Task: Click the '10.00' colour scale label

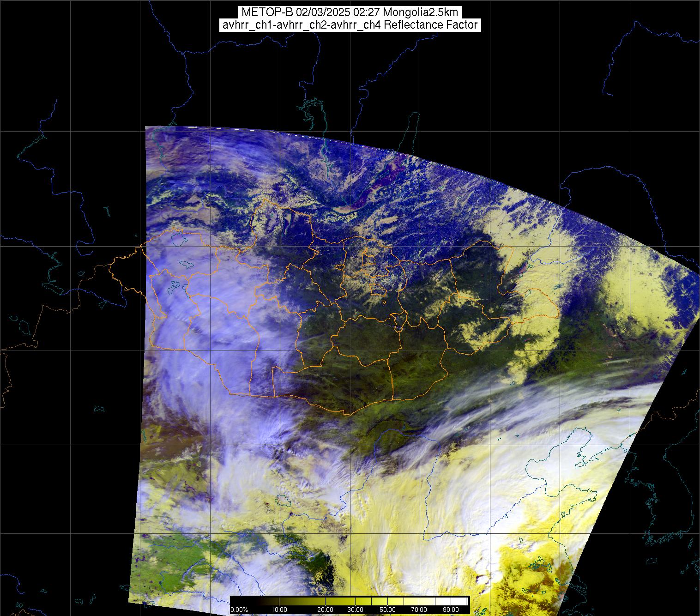Action: [x=279, y=610]
